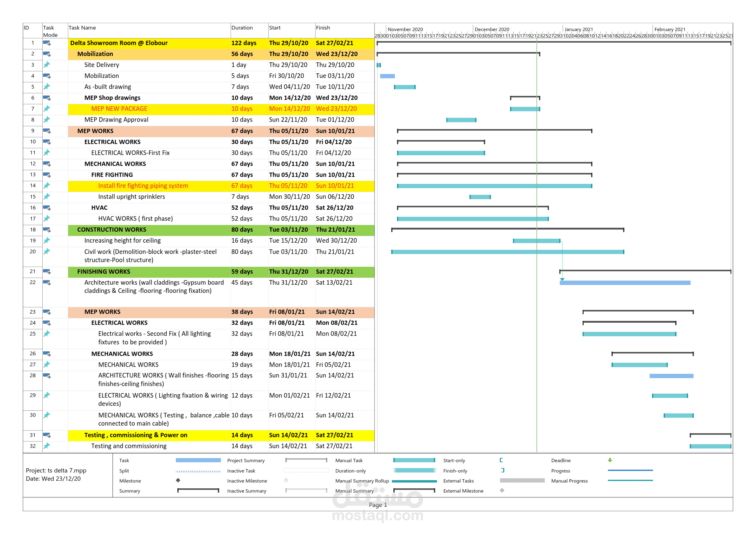The height and width of the screenshot is (534, 756).
Task: Click the teal Manual Task bar sample in legend
Action: pos(414,460)
